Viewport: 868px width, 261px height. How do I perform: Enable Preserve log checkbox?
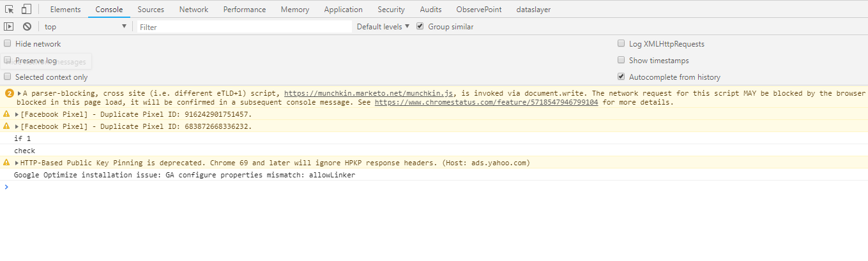[8, 60]
